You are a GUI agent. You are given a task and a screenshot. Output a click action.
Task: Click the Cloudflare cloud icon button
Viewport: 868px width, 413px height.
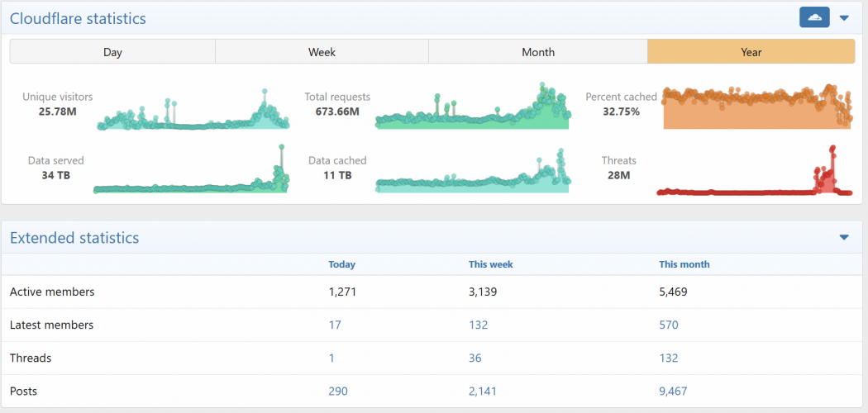[814, 17]
